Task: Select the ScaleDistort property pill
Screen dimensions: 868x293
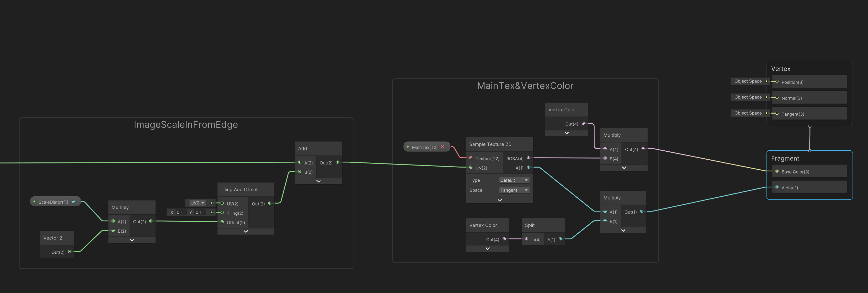Action: point(54,202)
